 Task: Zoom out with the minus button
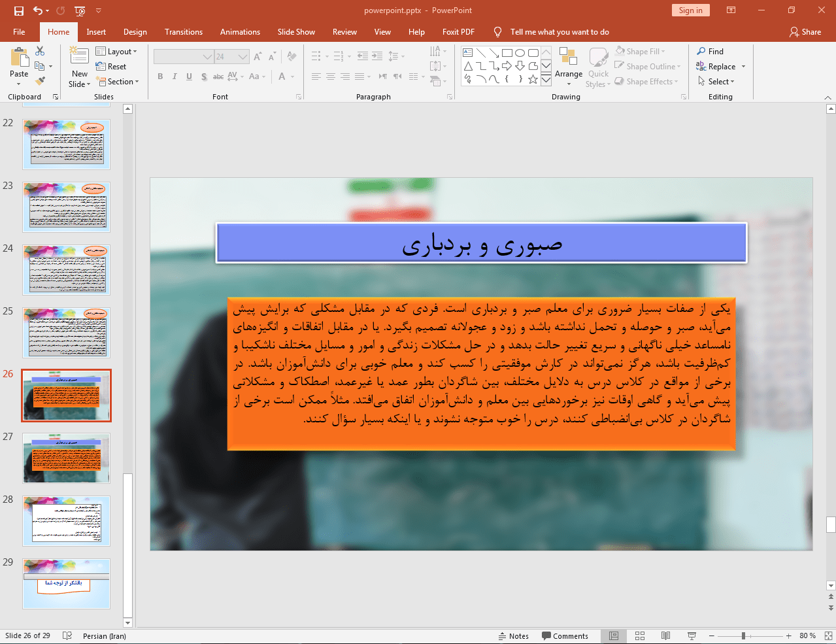click(712, 636)
